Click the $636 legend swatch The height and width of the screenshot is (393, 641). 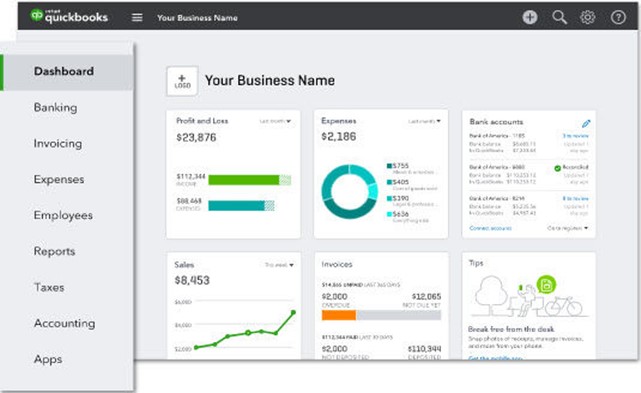389,214
